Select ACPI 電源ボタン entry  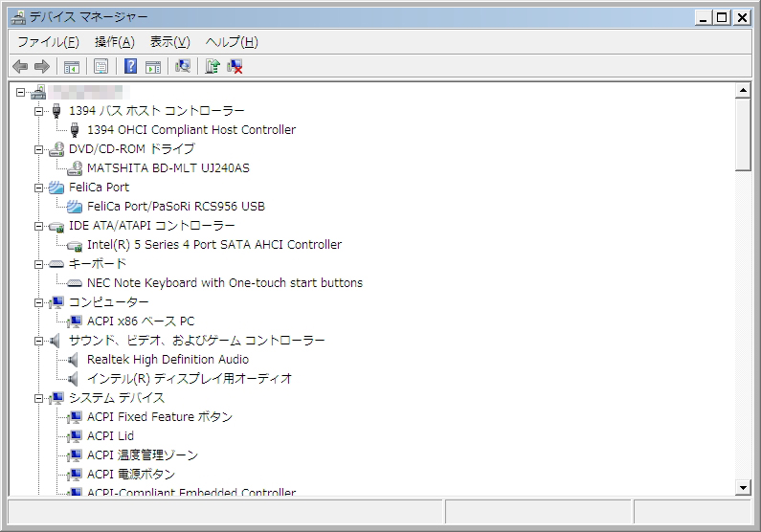pyautogui.click(x=131, y=475)
